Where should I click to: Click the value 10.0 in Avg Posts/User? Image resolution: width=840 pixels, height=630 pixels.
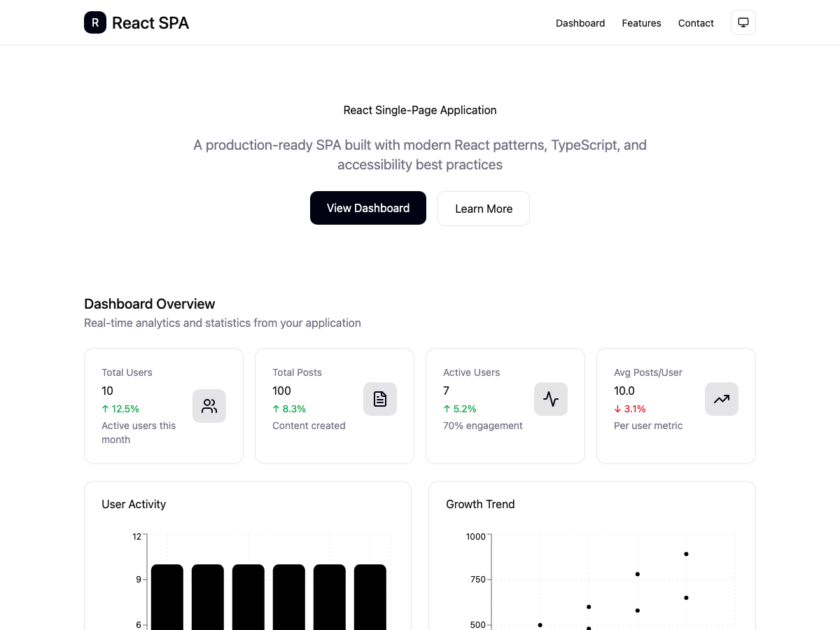click(624, 391)
